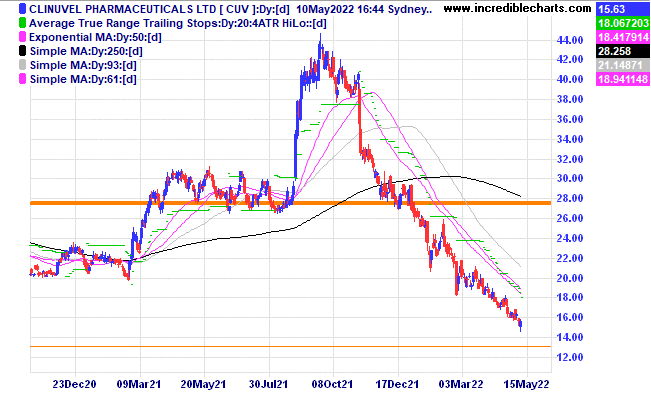
Task: Select the Simple MA:Dy:61 legend label
Action: 83,79
